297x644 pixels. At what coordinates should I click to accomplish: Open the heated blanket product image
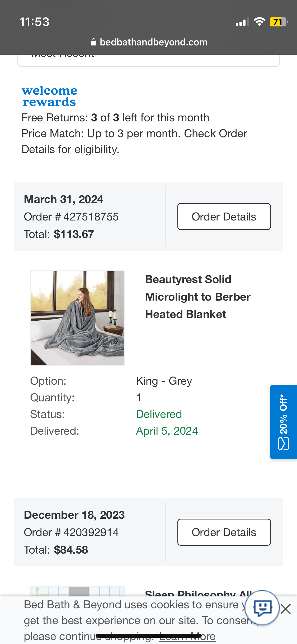(78, 318)
